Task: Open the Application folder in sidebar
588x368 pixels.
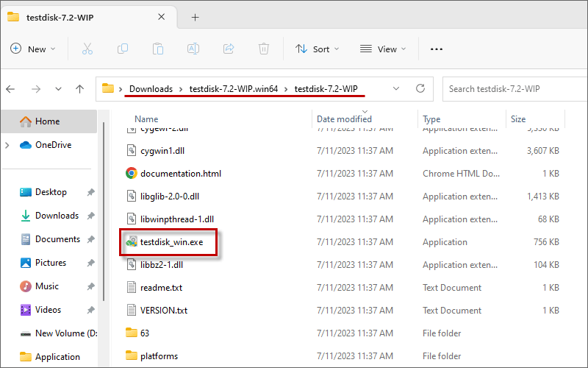Action: click(50, 357)
